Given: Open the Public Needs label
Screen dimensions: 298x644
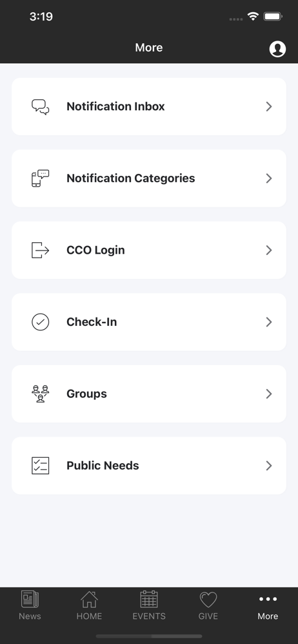Looking at the screenshot, I should pyautogui.click(x=103, y=466).
